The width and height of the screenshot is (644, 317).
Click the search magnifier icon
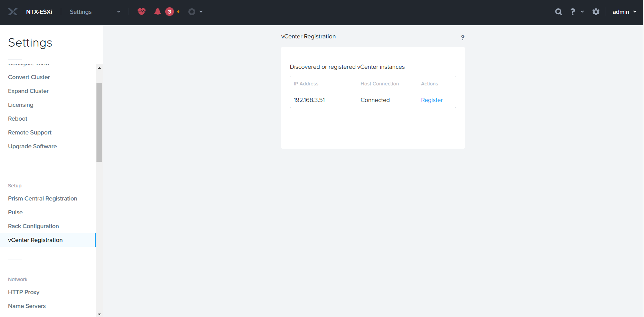point(558,12)
